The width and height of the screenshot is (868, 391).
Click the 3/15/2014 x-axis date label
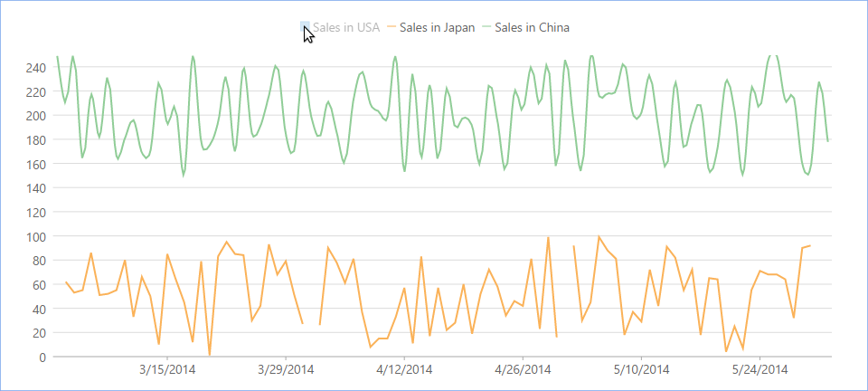[x=166, y=369]
